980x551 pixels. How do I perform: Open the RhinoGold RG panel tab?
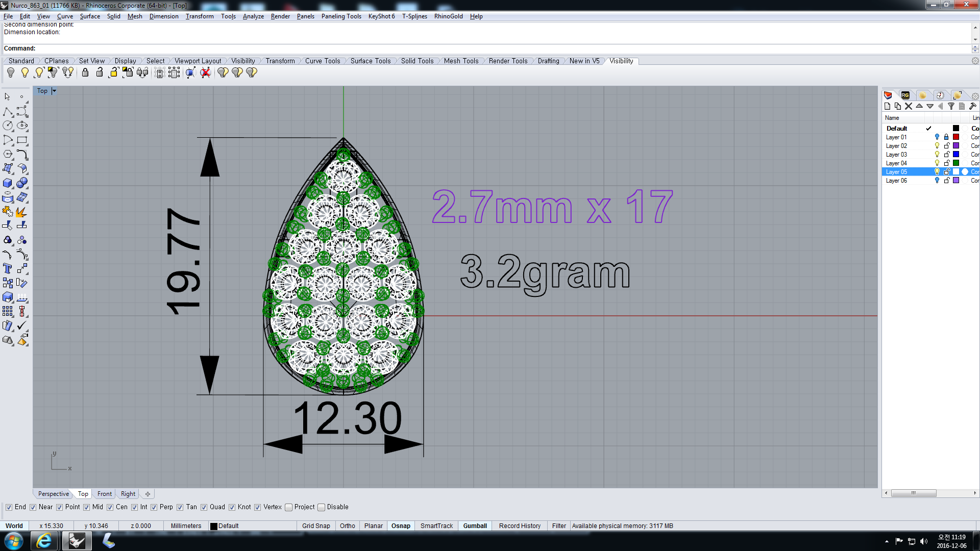click(905, 95)
